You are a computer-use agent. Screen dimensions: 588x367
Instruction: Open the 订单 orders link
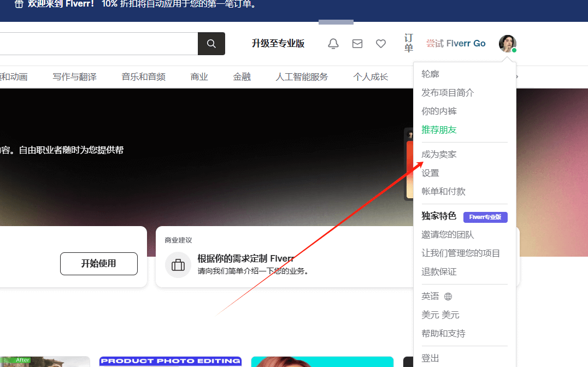(x=408, y=43)
